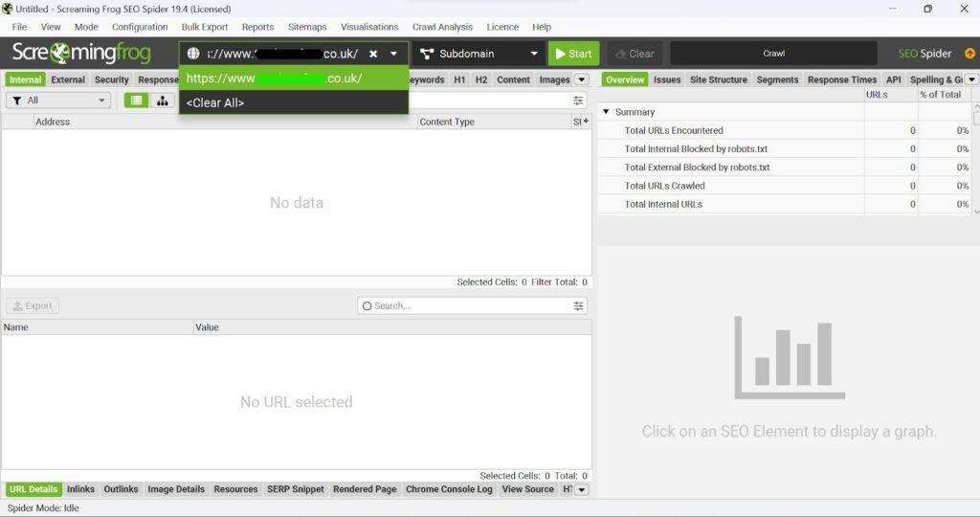This screenshot has height=517, width=980.
Task: Switch to the Image Details tab
Action: 176,489
